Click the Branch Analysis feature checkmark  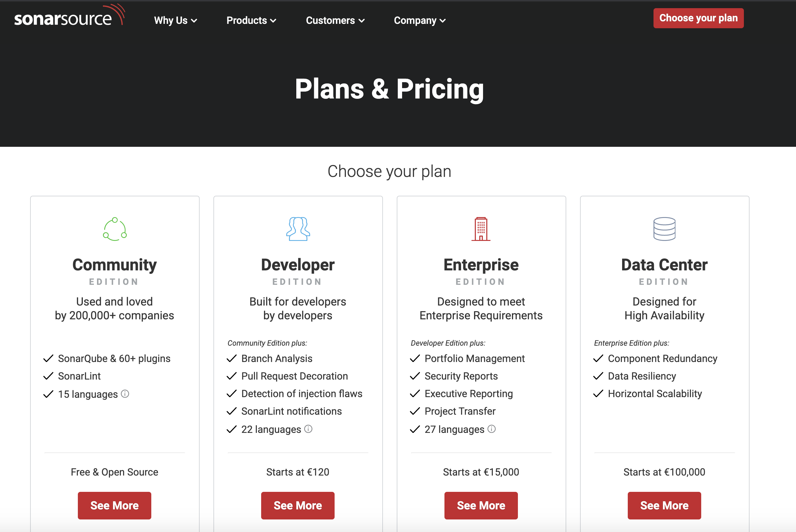232,359
